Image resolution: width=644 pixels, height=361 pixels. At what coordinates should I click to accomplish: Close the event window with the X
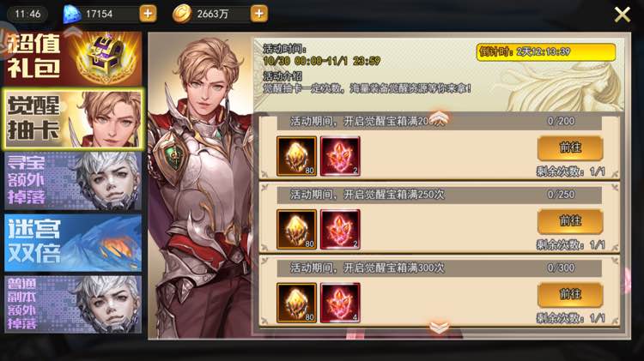[x=623, y=15]
